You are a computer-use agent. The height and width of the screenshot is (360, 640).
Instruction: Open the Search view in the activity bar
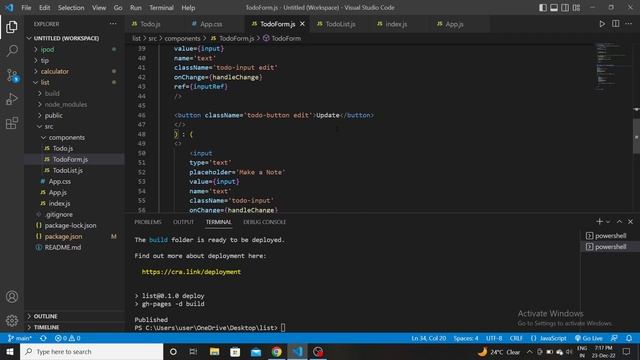point(12,51)
